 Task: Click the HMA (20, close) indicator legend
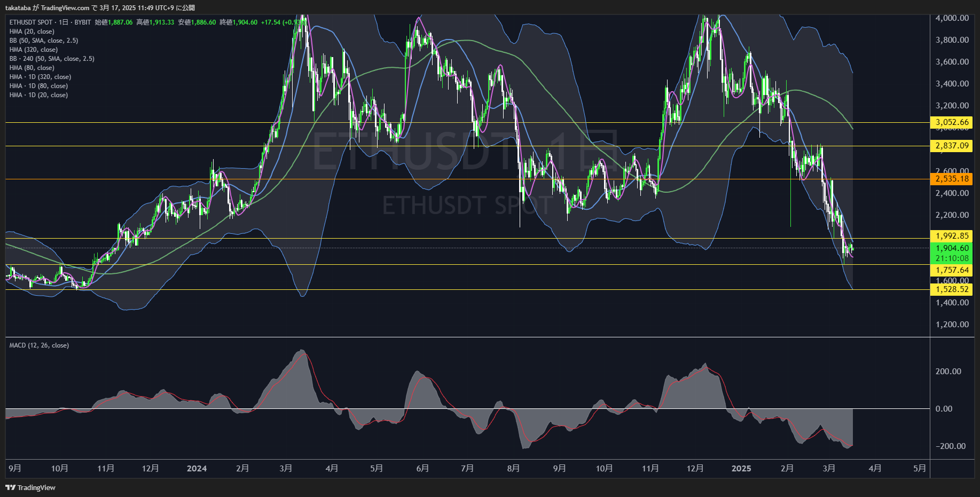32,31
